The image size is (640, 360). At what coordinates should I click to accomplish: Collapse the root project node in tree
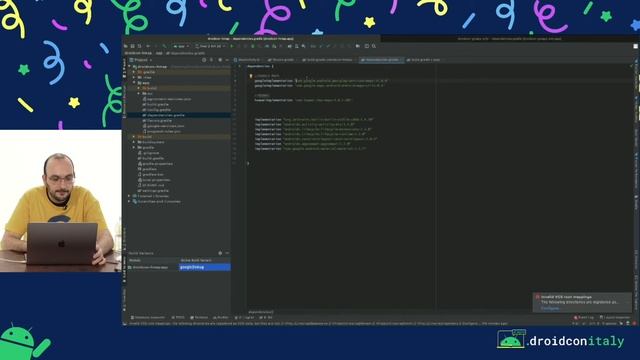(130, 67)
